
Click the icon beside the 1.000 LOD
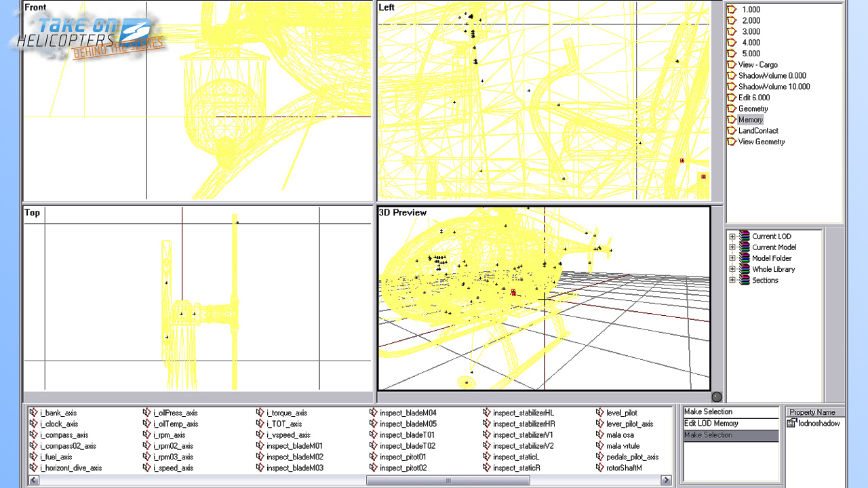[x=732, y=9]
